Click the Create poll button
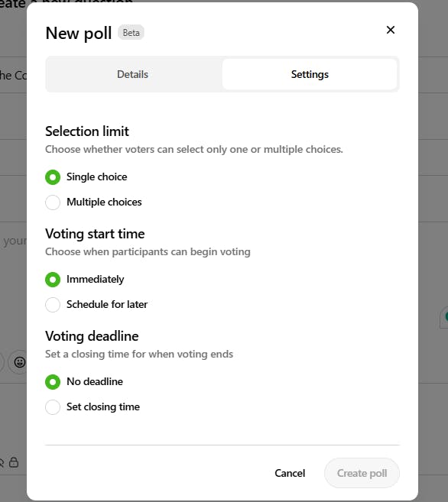This screenshot has width=448, height=502. [x=362, y=473]
